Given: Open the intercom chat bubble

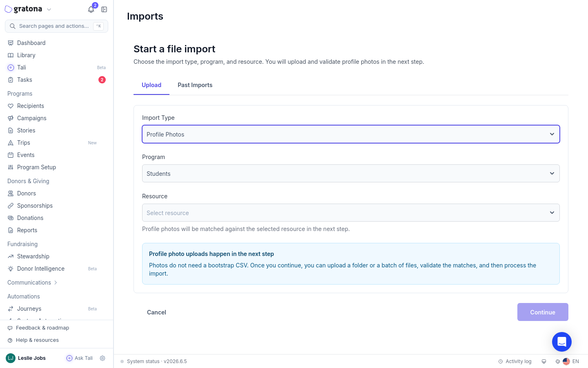Looking at the screenshot, I should [562, 342].
